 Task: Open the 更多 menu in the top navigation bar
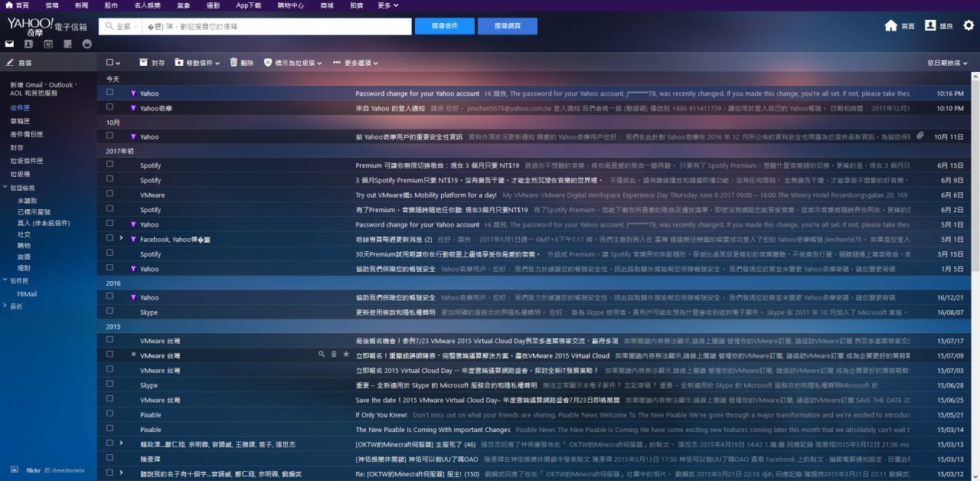tap(387, 5)
